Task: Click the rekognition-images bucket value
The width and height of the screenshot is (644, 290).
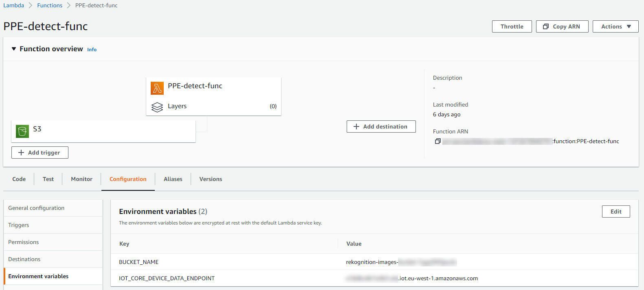Action: 401,262
